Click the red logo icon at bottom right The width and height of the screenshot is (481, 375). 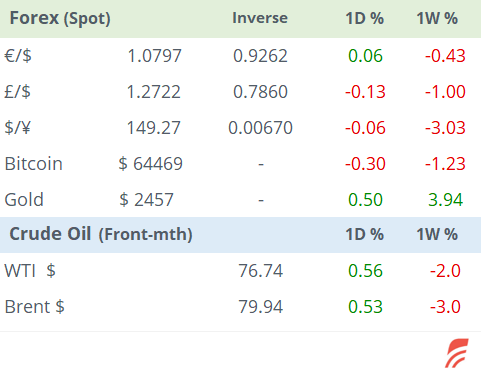[x=457, y=353]
